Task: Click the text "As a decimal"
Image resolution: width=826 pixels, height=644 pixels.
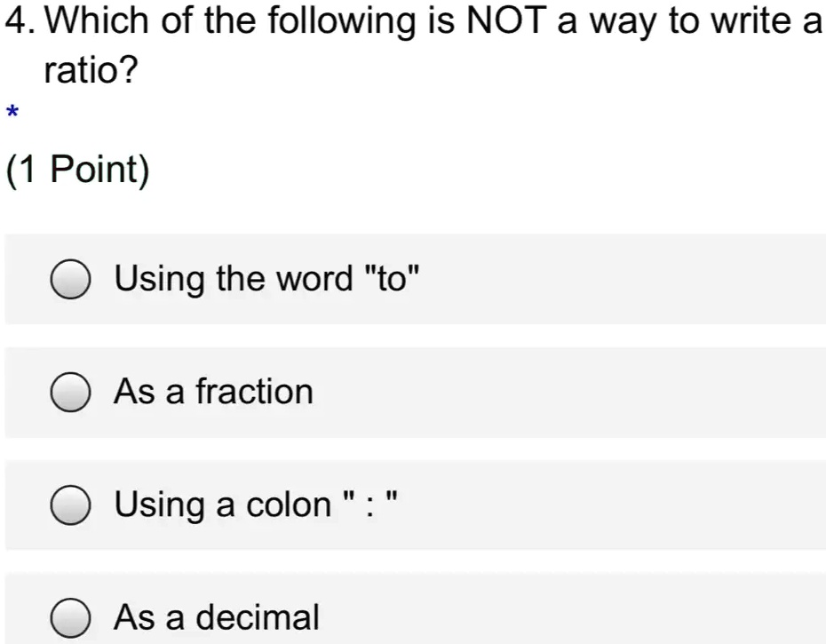Action: 216,616
